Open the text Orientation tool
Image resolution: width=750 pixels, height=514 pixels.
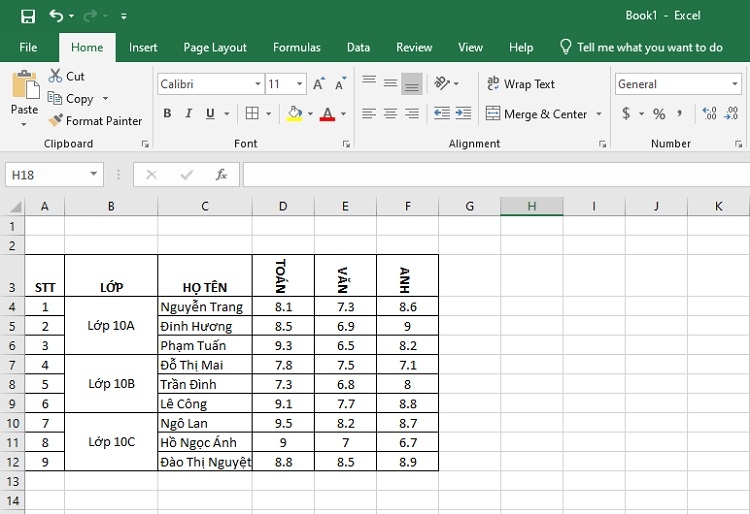442,83
